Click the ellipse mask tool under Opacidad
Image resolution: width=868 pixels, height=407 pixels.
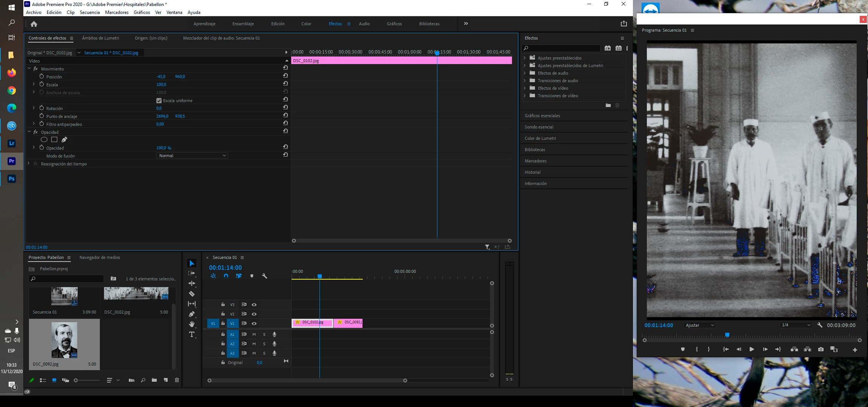tap(44, 140)
